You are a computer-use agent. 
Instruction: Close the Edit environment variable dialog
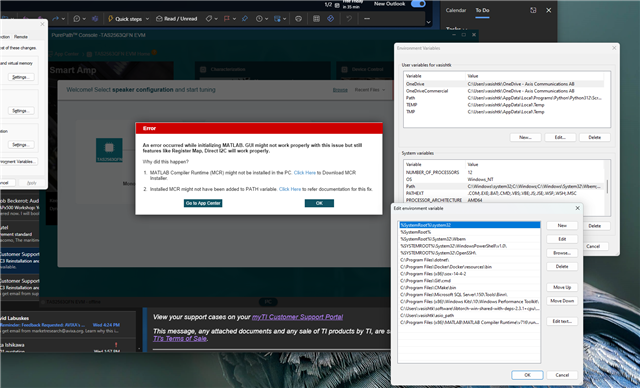pyautogui.click(x=577, y=208)
